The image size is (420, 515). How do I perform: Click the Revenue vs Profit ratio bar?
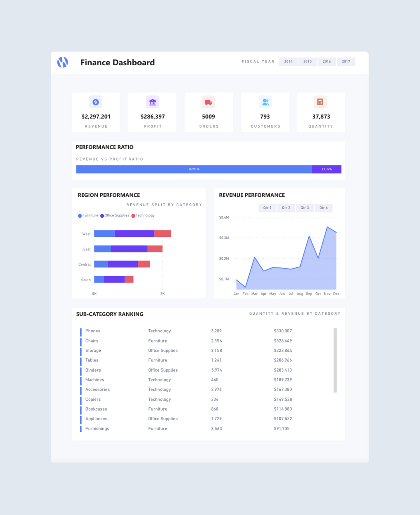click(x=208, y=169)
